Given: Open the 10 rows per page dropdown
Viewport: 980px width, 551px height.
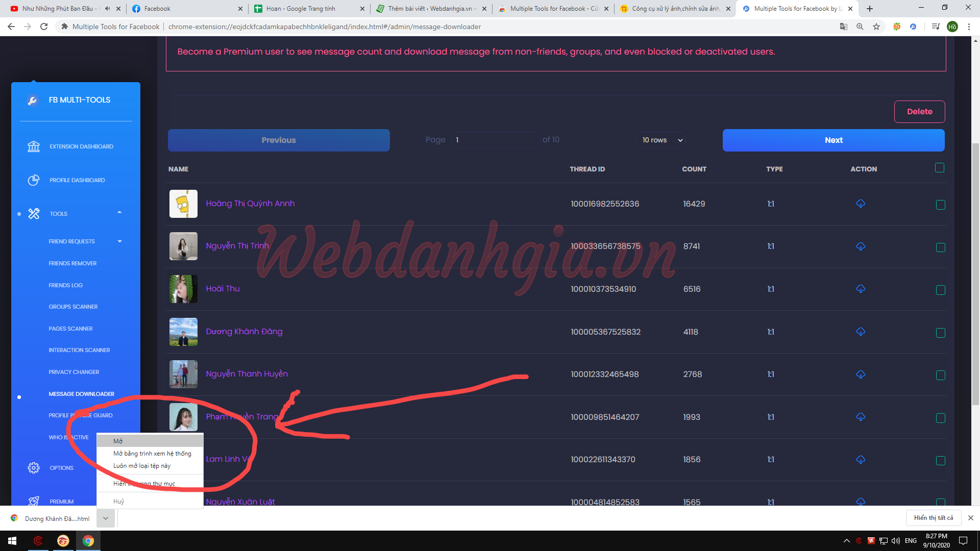Looking at the screenshot, I should tap(660, 140).
